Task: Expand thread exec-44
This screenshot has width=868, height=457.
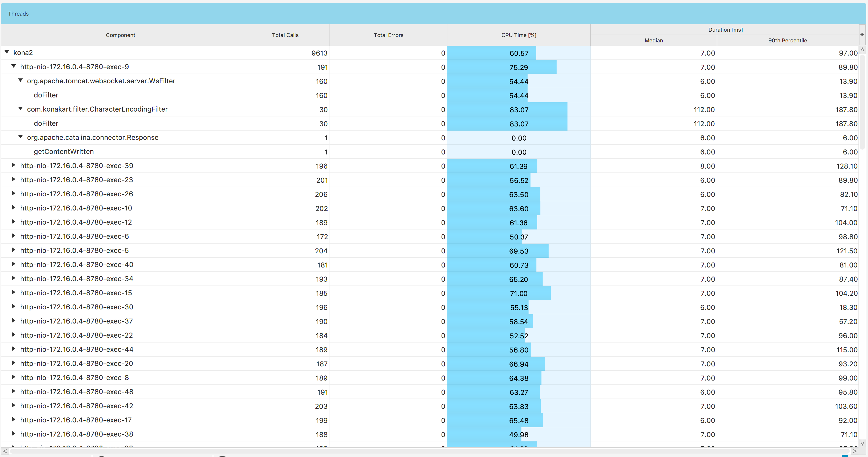Action: [x=13, y=349]
